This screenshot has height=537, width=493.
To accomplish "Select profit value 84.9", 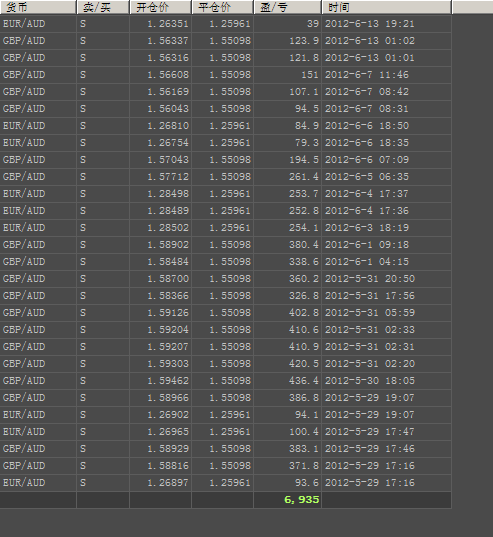I will (x=307, y=126).
